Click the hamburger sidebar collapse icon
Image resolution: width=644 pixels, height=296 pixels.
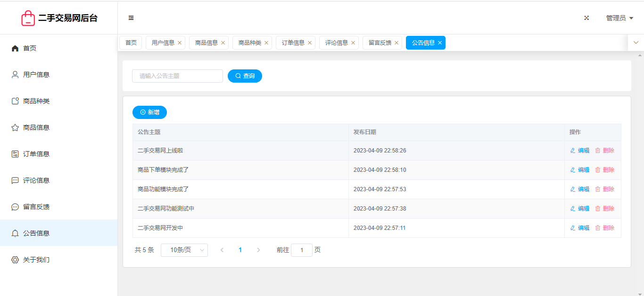pos(131,18)
